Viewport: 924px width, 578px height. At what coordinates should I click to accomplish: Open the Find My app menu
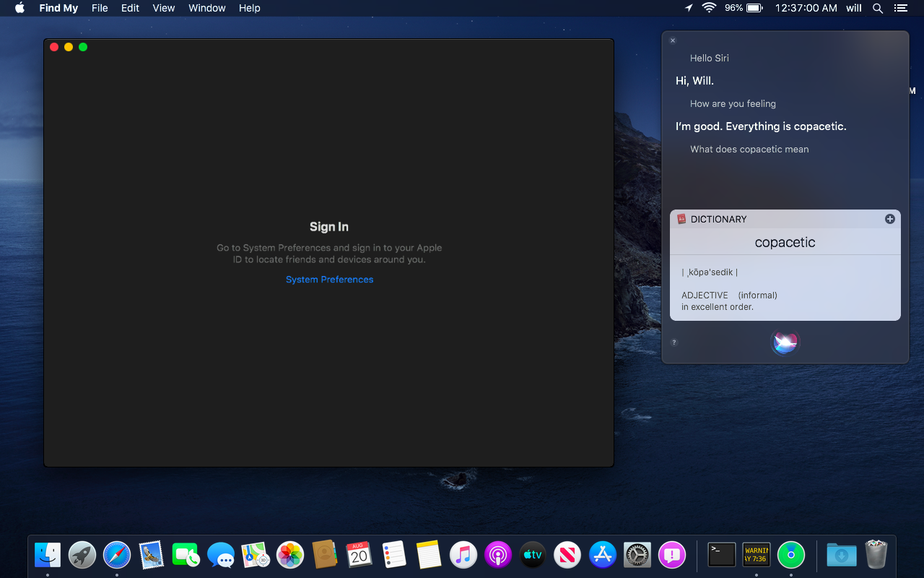[x=58, y=8]
